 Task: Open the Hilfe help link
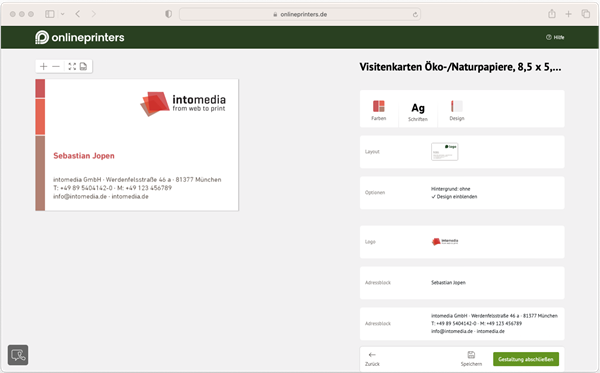click(555, 37)
